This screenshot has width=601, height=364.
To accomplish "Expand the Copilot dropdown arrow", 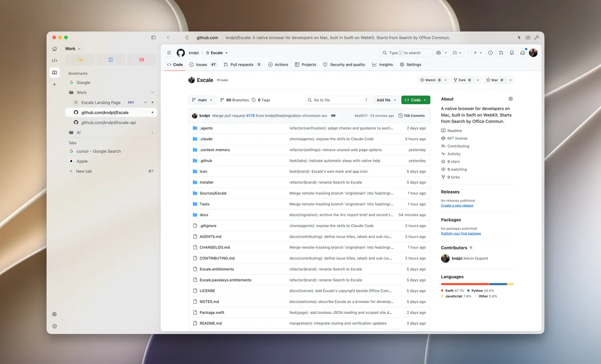I will [x=446, y=53].
